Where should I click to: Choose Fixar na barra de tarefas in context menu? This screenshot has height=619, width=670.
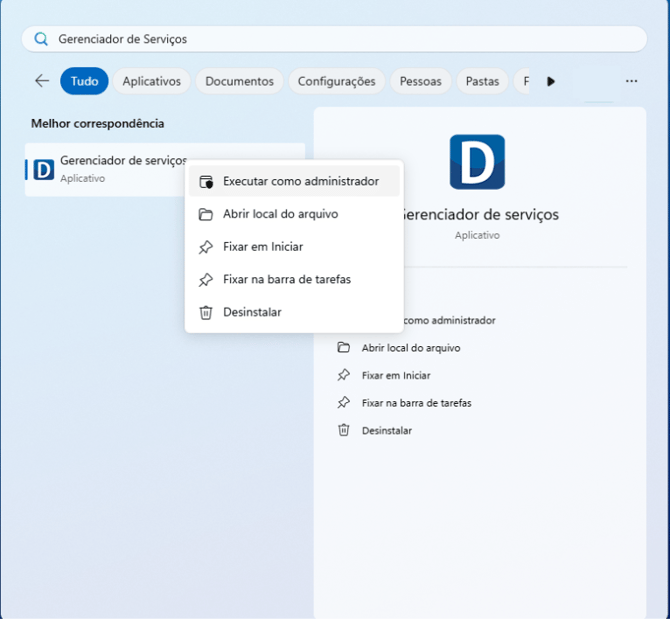click(x=287, y=280)
